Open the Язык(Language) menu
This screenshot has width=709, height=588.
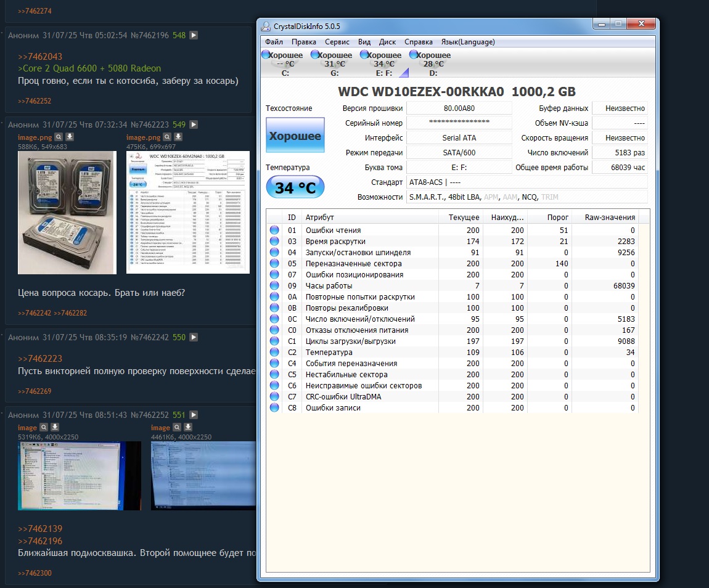click(x=468, y=42)
